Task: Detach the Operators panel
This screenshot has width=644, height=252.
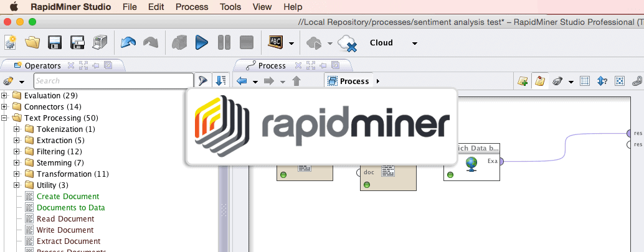Action: tap(108, 65)
